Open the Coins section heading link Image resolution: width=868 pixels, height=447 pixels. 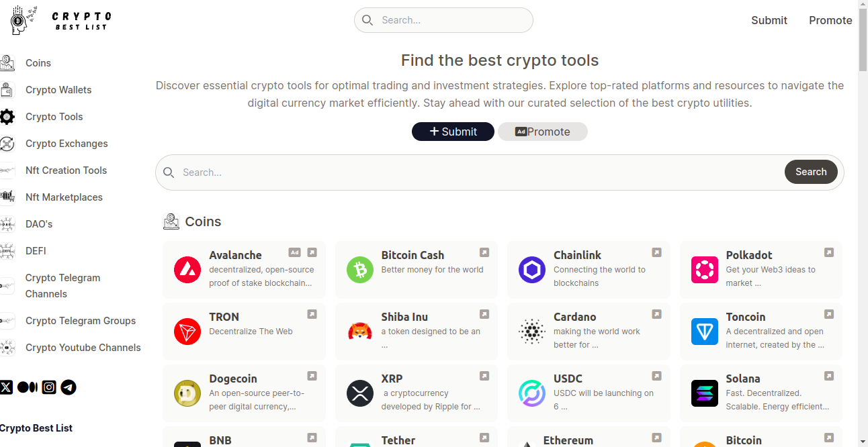[203, 221]
